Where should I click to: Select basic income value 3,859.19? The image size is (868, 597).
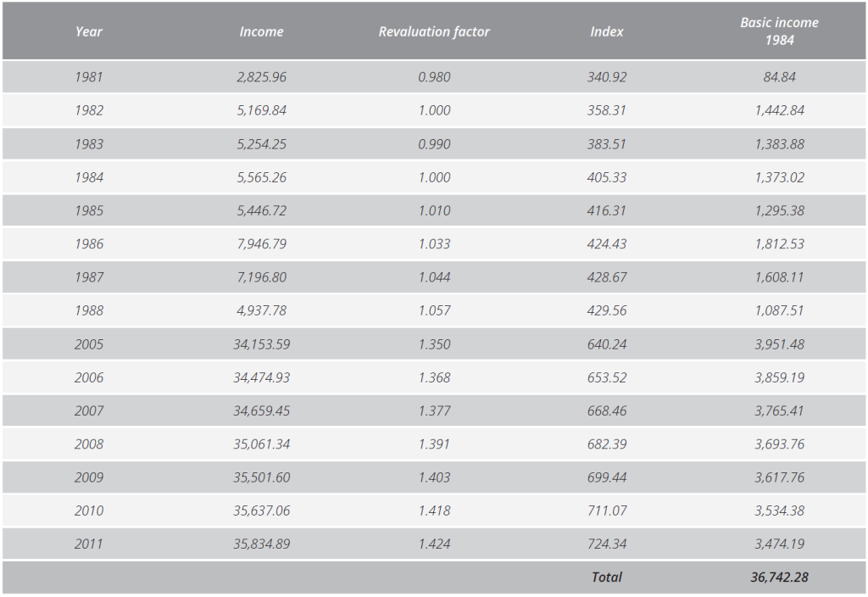(x=779, y=377)
